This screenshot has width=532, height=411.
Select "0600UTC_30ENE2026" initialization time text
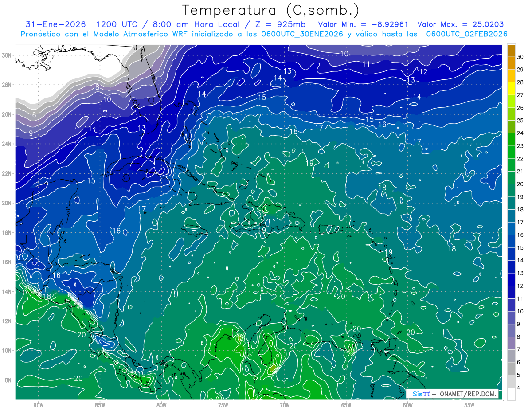302,34
